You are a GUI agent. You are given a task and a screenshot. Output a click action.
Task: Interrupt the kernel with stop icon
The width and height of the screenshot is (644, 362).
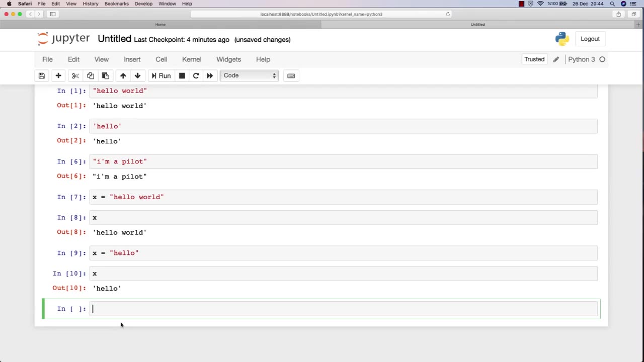[x=182, y=75]
